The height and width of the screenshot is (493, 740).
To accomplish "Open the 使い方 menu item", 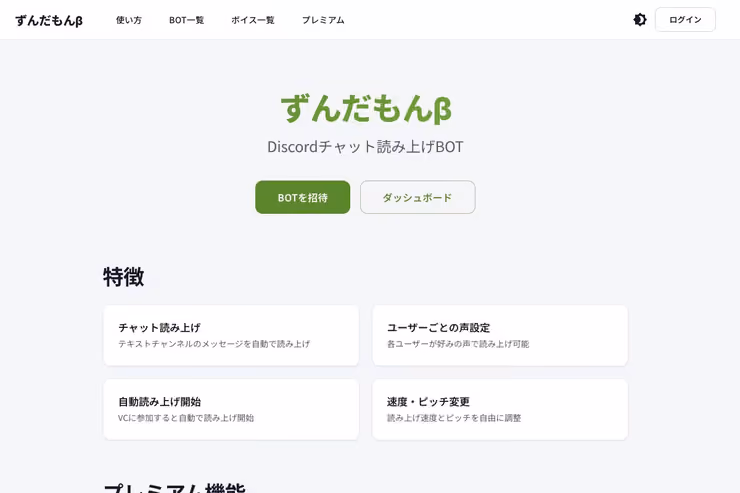I will tap(129, 20).
